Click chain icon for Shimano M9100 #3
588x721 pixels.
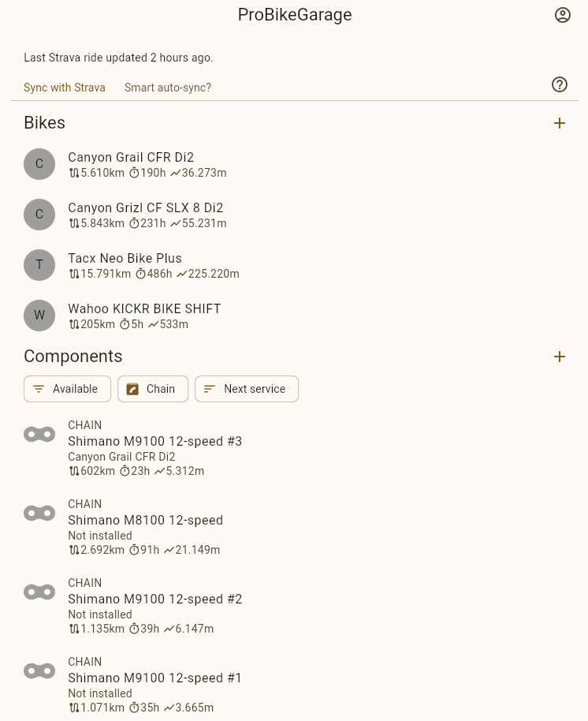tap(39, 434)
